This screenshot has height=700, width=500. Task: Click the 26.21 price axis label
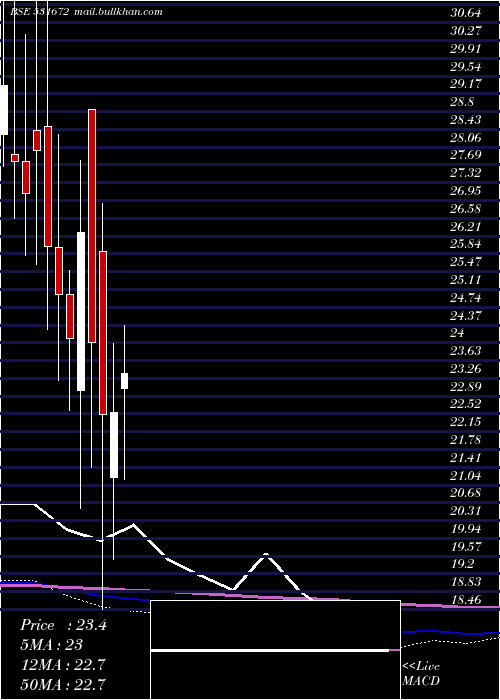pos(466,226)
